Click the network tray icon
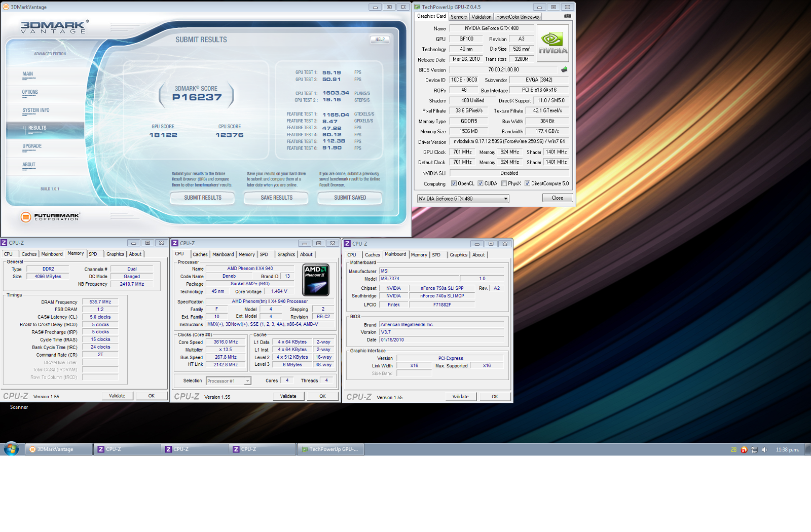Screen dimensions: 811x532 pyautogui.click(x=754, y=449)
